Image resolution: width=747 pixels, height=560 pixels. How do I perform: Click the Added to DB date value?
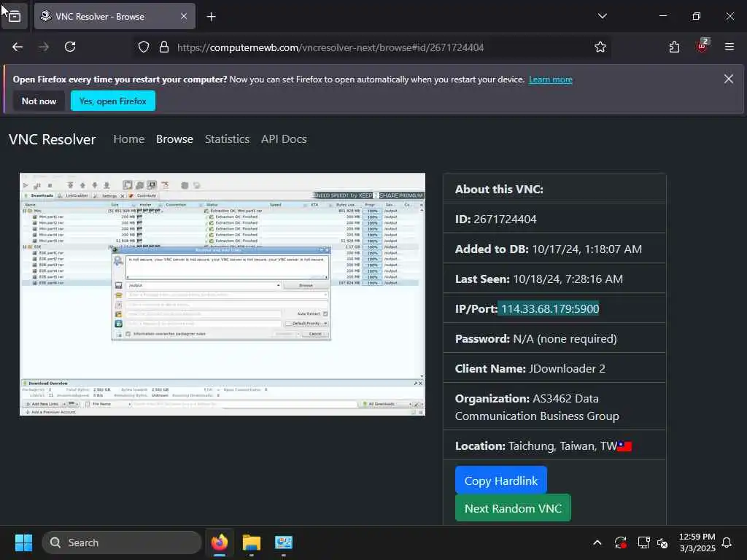(587, 249)
